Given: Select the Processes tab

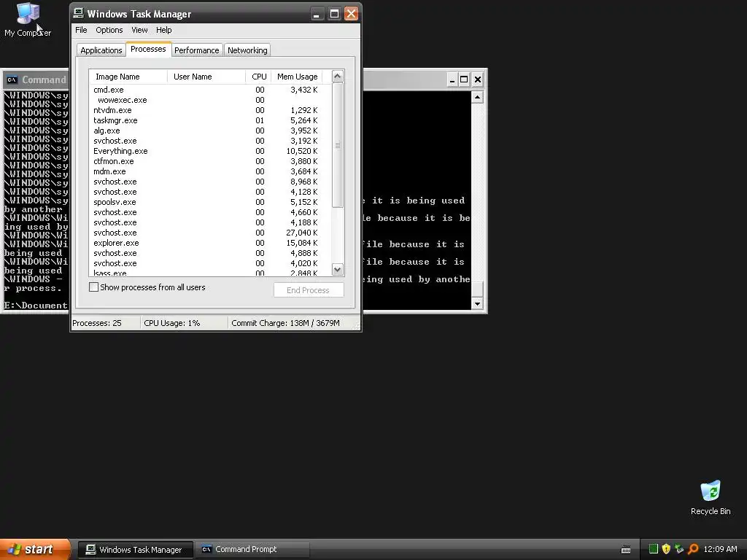Looking at the screenshot, I should 148,49.
